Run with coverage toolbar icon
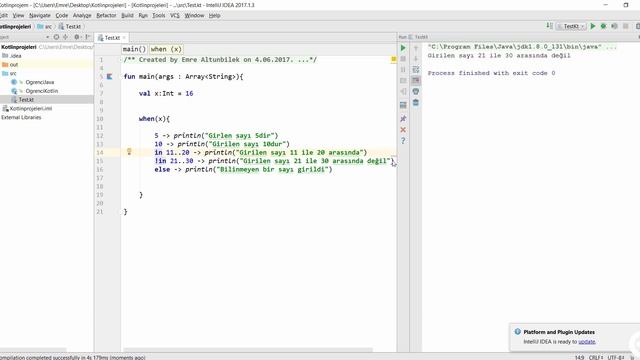 614,26
